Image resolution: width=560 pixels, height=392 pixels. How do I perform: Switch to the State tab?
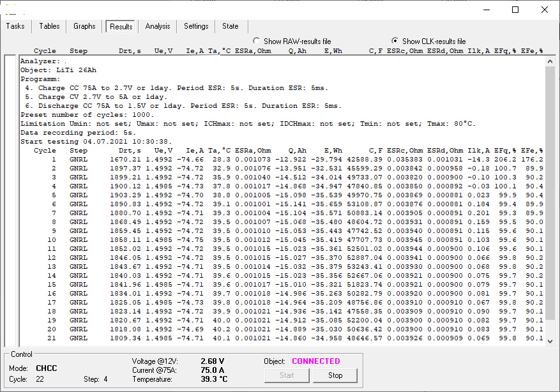(231, 26)
